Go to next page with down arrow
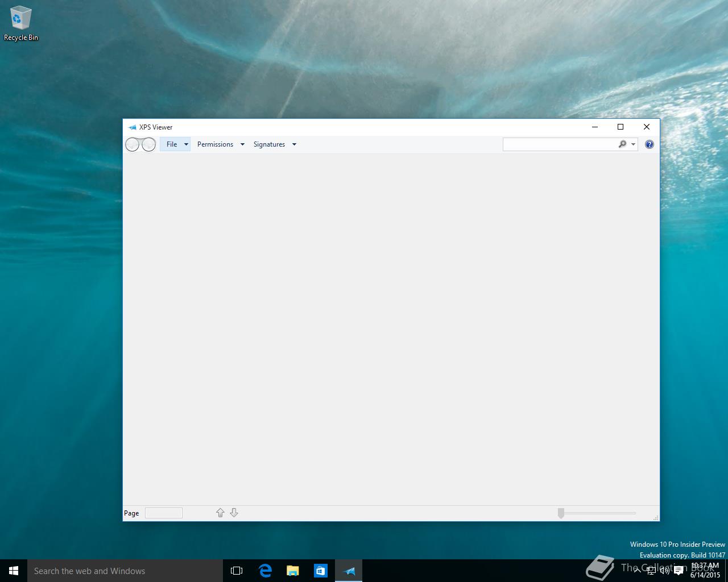Viewport: 728px width, 582px height. [234, 513]
